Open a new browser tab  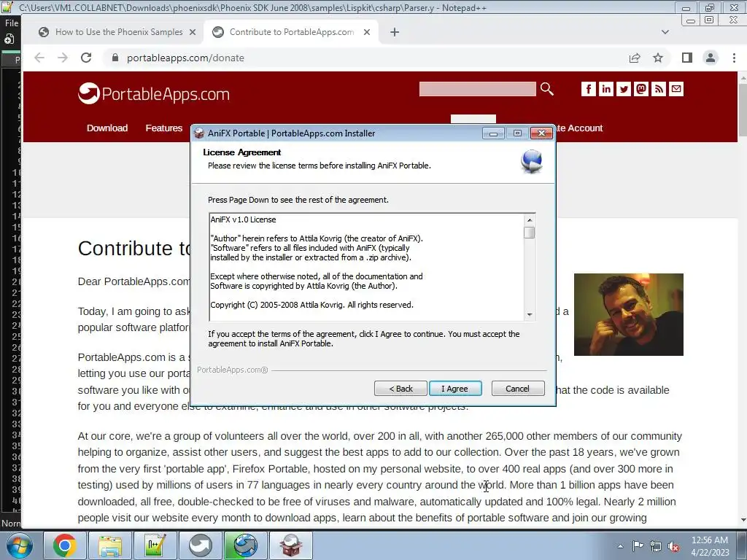(x=395, y=32)
